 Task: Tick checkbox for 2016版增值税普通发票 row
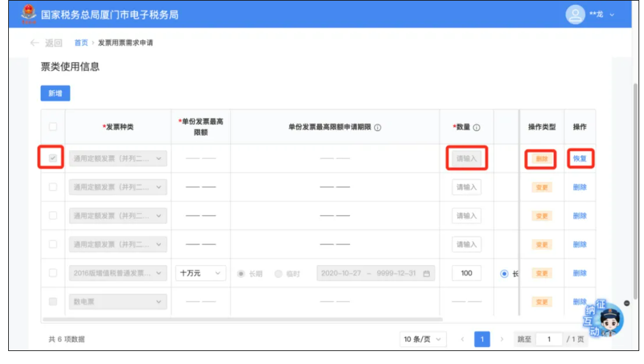[53, 273]
